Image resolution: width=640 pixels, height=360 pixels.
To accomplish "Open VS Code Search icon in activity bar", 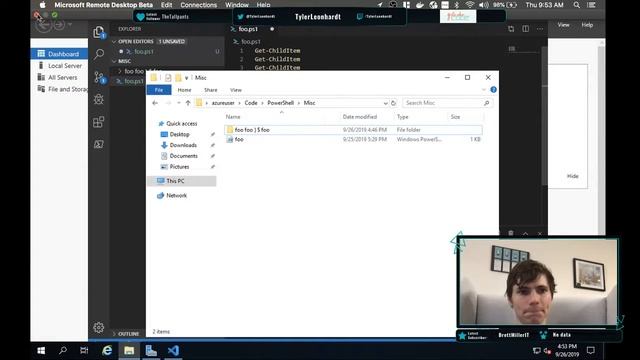I will pyautogui.click(x=99, y=54).
